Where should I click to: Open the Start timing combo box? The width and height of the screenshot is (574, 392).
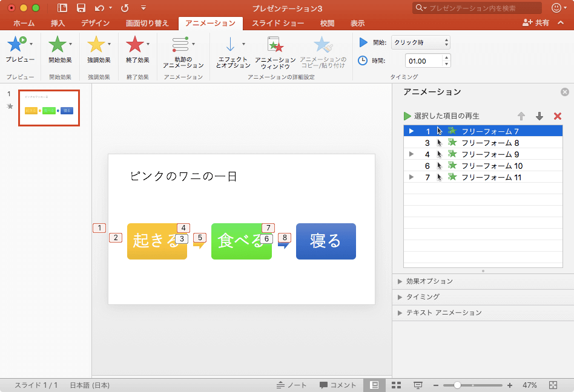pos(421,42)
